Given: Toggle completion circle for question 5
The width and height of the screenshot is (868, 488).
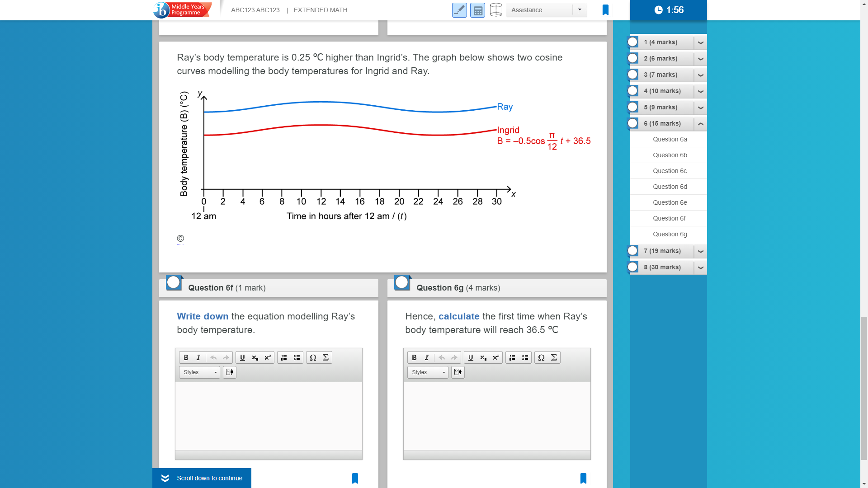Looking at the screenshot, I should (x=633, y=107).
